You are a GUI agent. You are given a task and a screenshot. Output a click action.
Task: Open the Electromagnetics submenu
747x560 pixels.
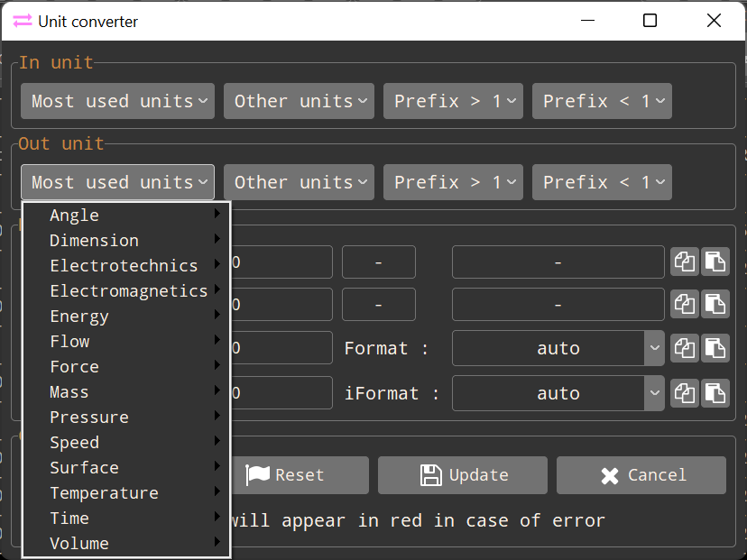coord(128,291)
